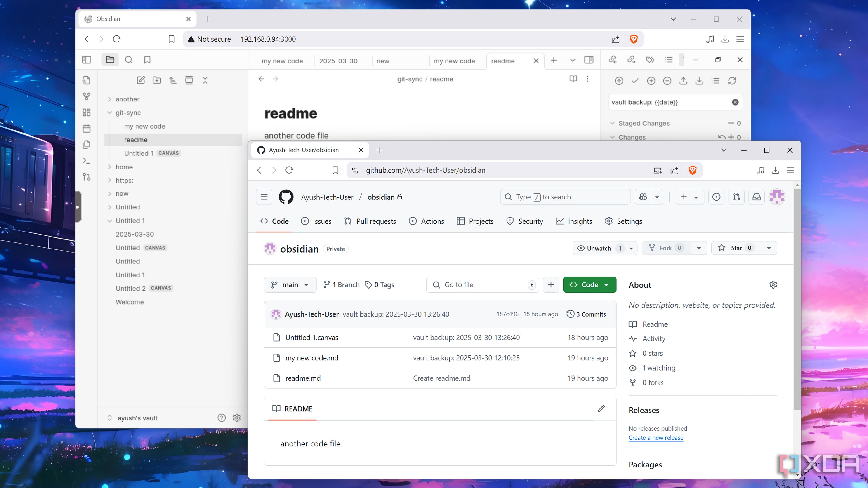The image size is (868, 488).
Task: Collapse the Staged Changes section
Action: pyautogui.click(x=613, y=123)
